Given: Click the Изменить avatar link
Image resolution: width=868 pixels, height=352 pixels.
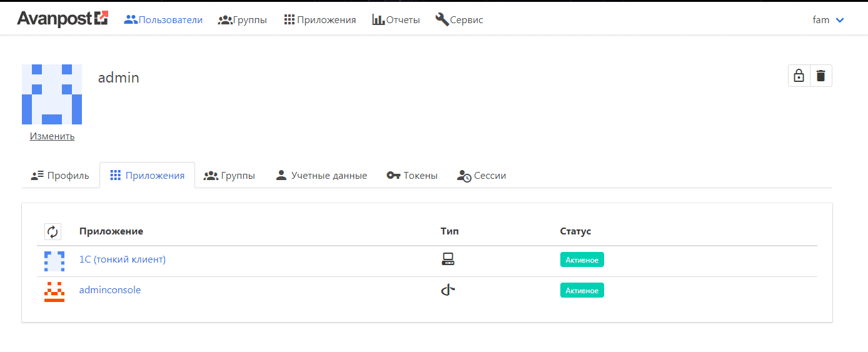Looking at the screenshot, I should tap(52, 136).
